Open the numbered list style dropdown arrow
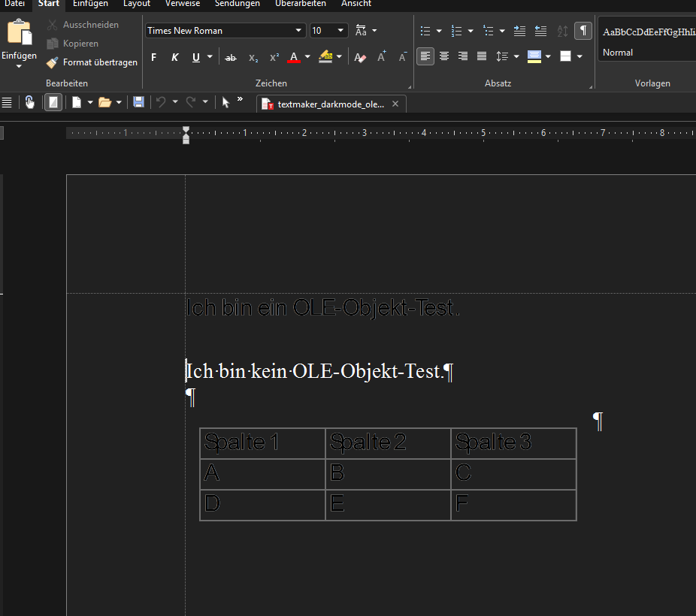696x616 pixels. 471,31
